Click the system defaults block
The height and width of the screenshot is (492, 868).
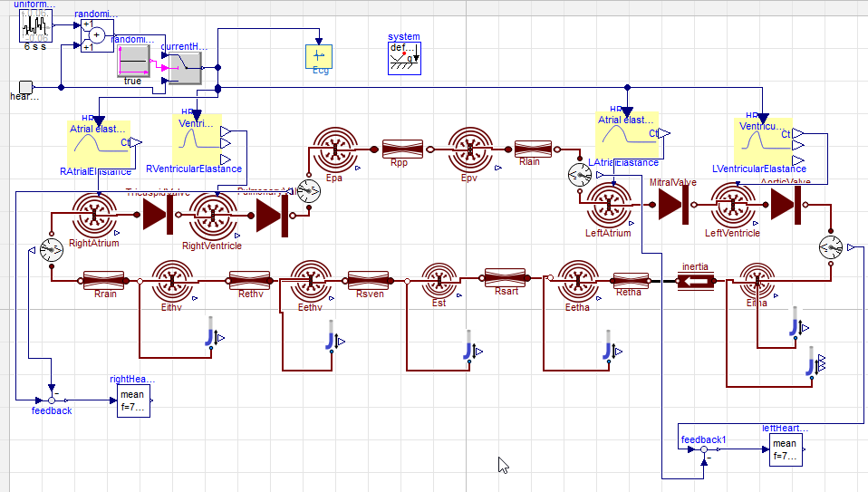point(404,58)
